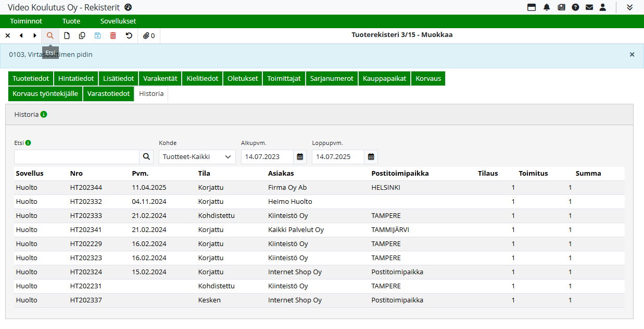Switch to the Hintatiedot tab

pos(76,79)
